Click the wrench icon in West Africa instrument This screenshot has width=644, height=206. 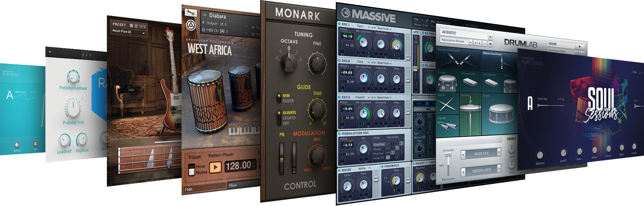[x=190, y=12]
